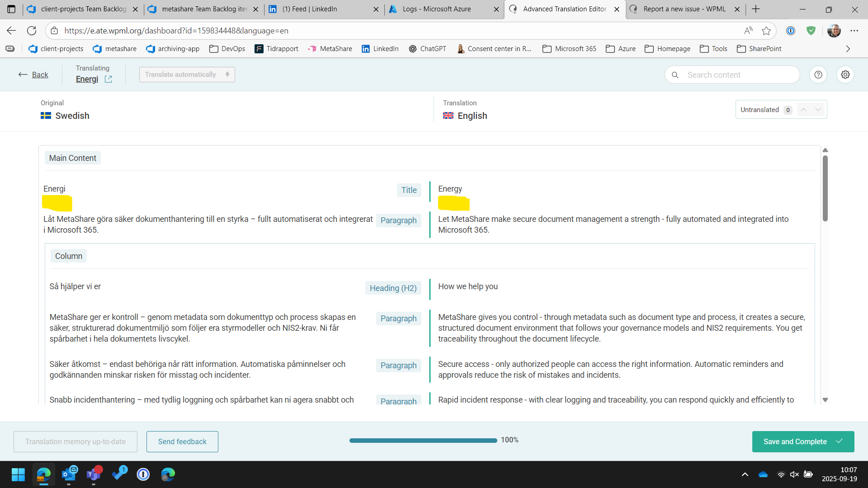Open the Homepage bookmarks folder
This screenshot has width=868, height=488.
(x=667, y=49)
